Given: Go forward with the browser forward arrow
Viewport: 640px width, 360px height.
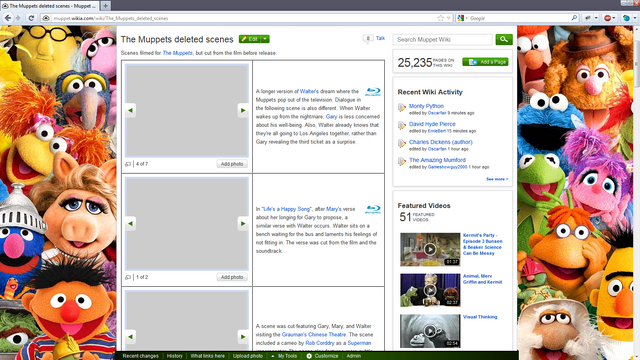Looking at the screenshot, I should click(x=18, y=18).
